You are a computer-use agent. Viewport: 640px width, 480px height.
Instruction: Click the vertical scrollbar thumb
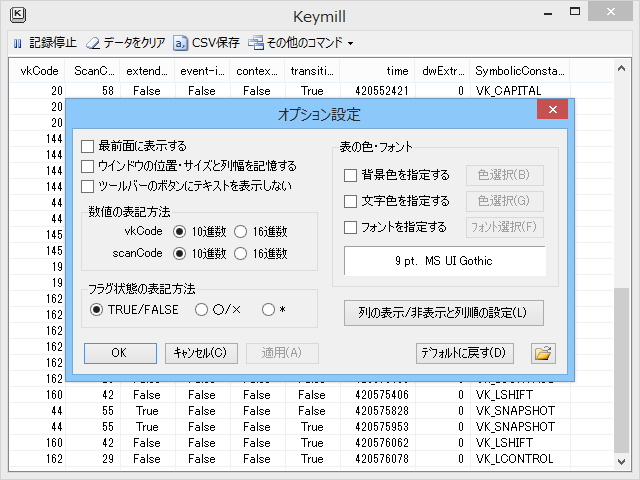621,370
